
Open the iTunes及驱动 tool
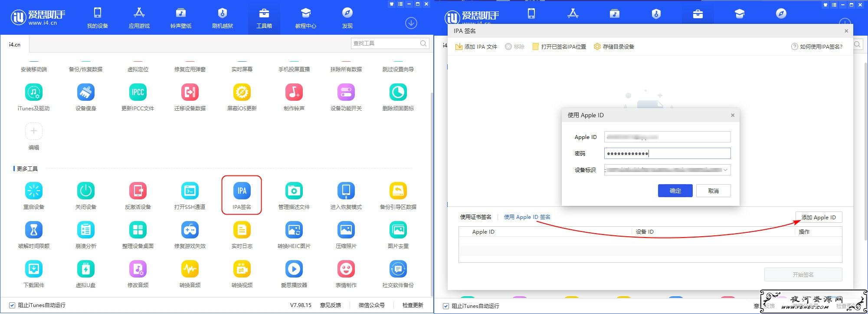coord(34,92)
